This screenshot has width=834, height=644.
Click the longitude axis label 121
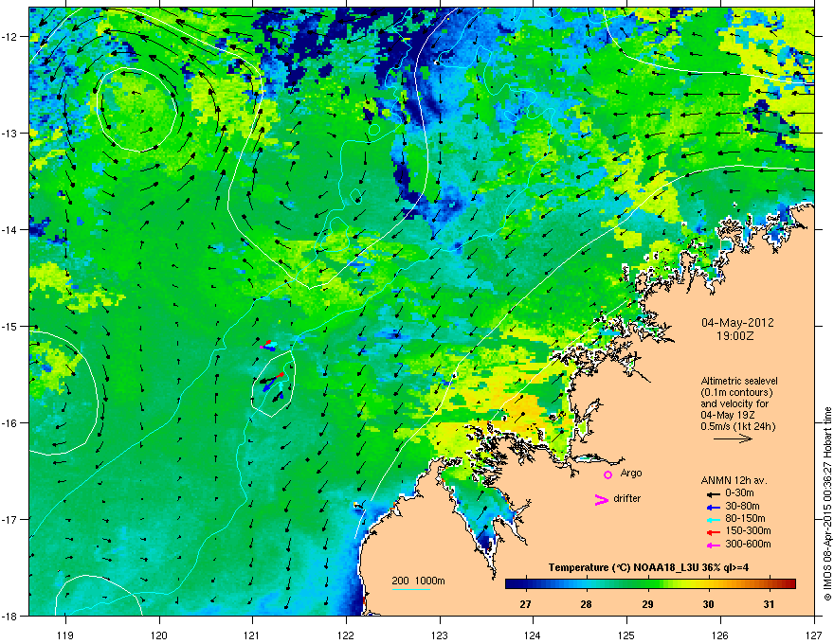point(252,635)
